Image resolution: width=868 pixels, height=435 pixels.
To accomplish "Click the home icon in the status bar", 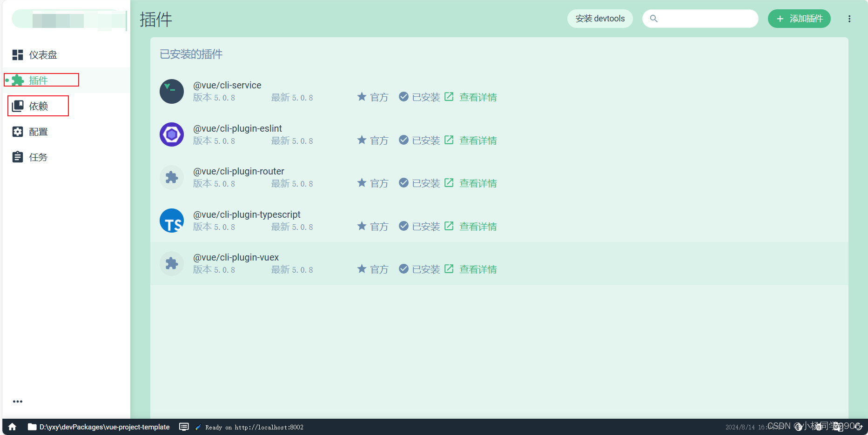I will pos(13,427).
